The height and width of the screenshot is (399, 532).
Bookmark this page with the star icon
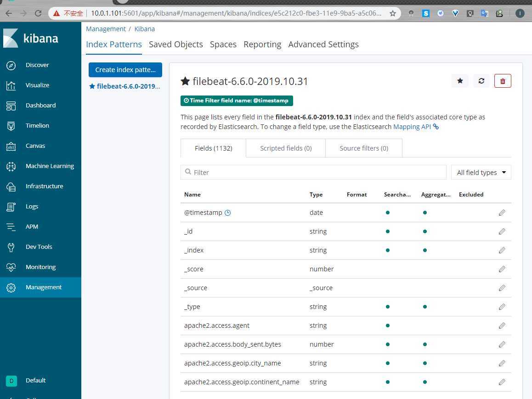392,13
